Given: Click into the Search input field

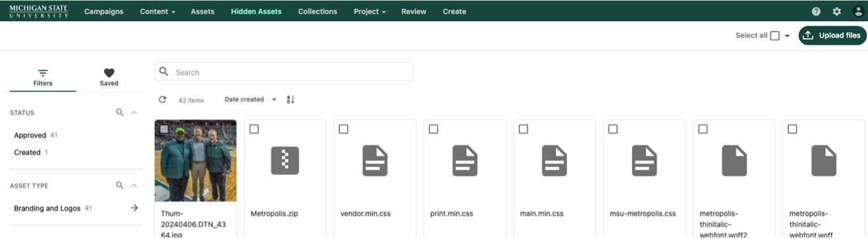Looking at the screenshot, I should [284, 72].
